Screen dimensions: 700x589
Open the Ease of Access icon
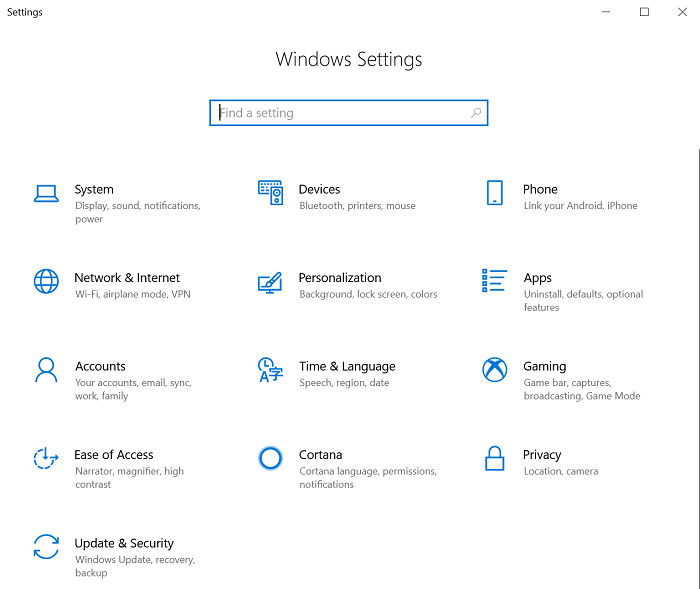(x=46, y=458)
